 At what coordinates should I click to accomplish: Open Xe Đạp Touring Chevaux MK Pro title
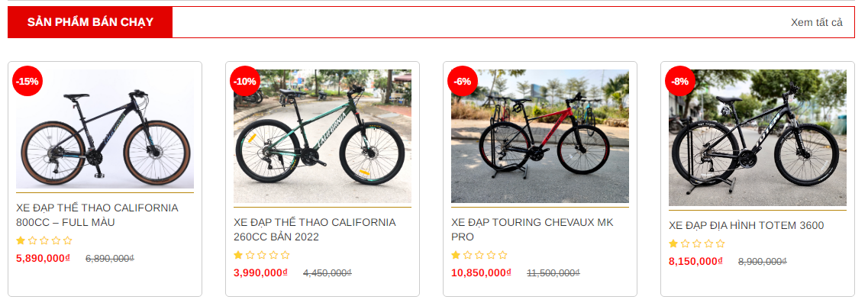(x=533, y=229)
